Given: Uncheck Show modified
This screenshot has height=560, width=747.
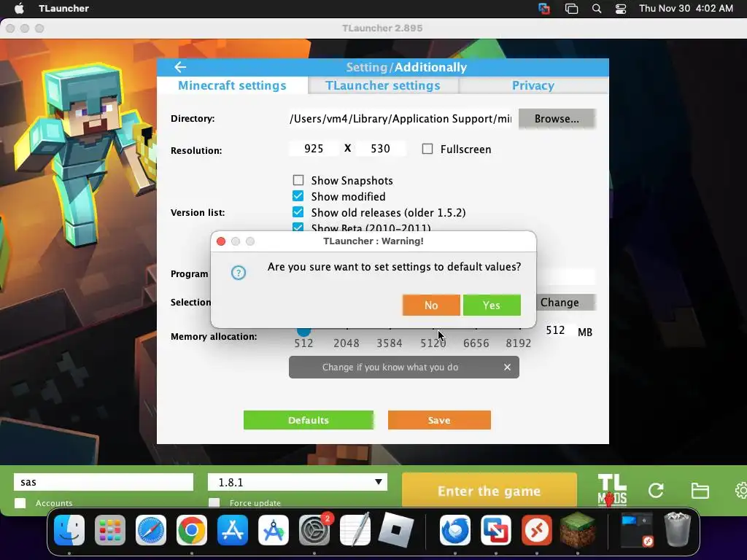Looking at the screenshot, I should [298, 196].
